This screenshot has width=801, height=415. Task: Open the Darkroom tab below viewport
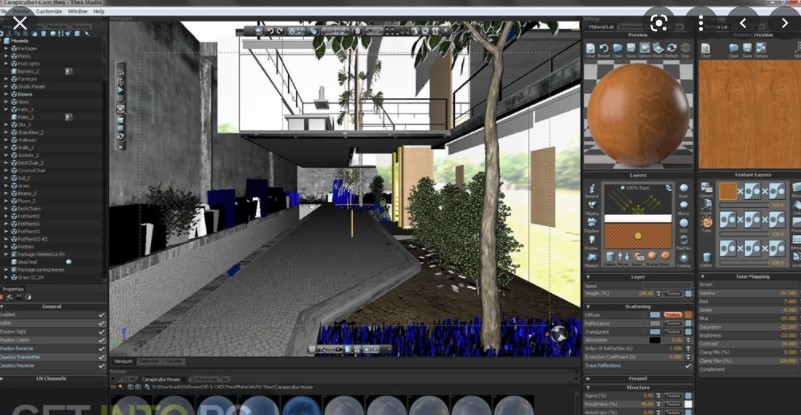[x=149, y=361]
